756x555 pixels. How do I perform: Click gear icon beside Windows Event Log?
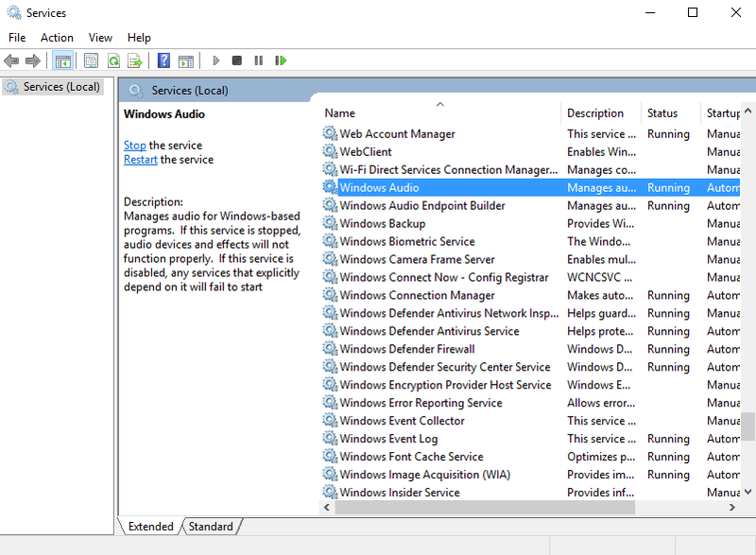[x=330, y=438]
